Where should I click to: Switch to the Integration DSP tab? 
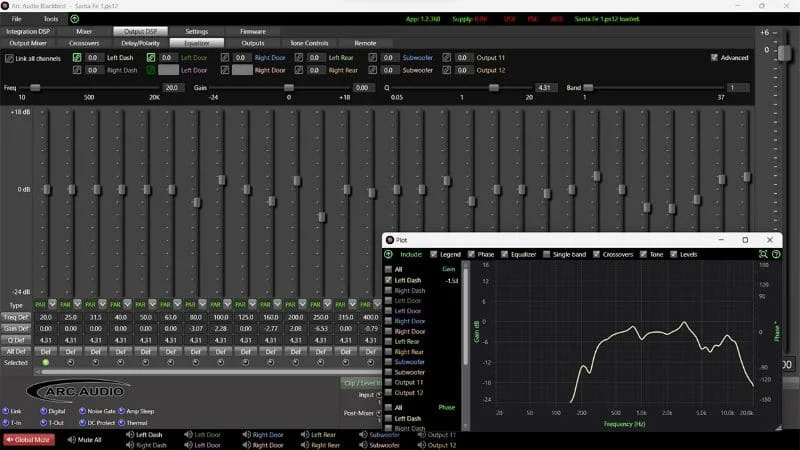click(x=28, y=31)
